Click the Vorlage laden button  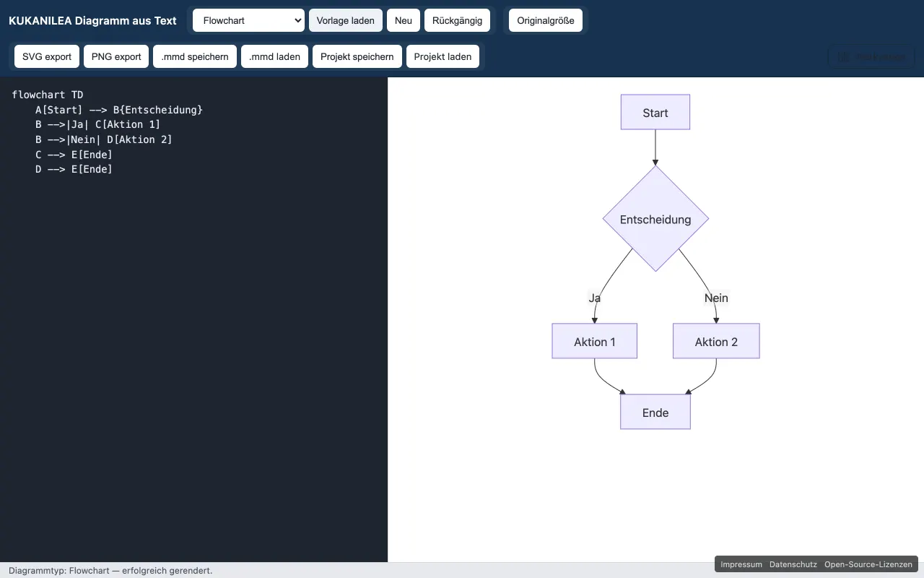346,20
